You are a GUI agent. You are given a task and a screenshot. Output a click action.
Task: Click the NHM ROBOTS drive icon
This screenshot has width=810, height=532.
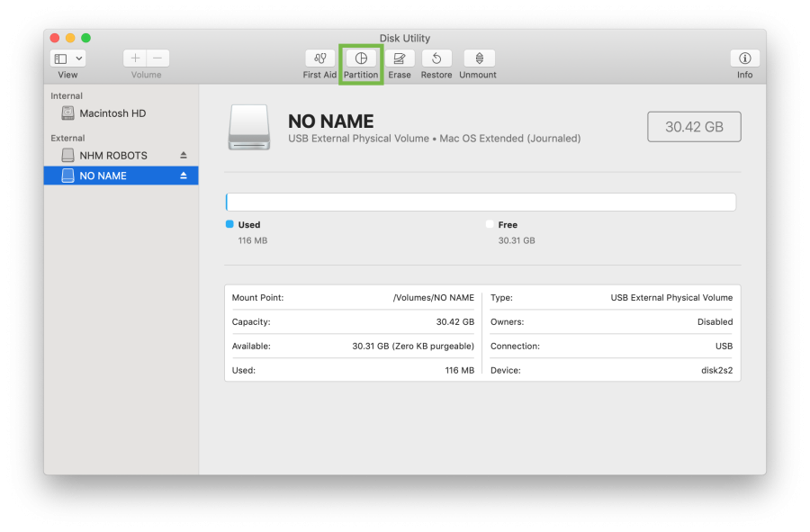pos(67,156)
